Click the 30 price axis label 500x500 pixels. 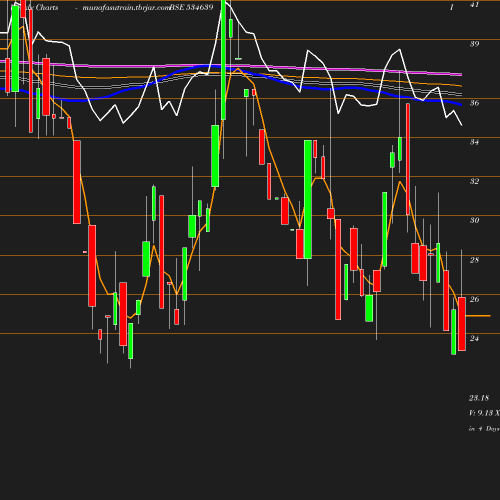474,220
